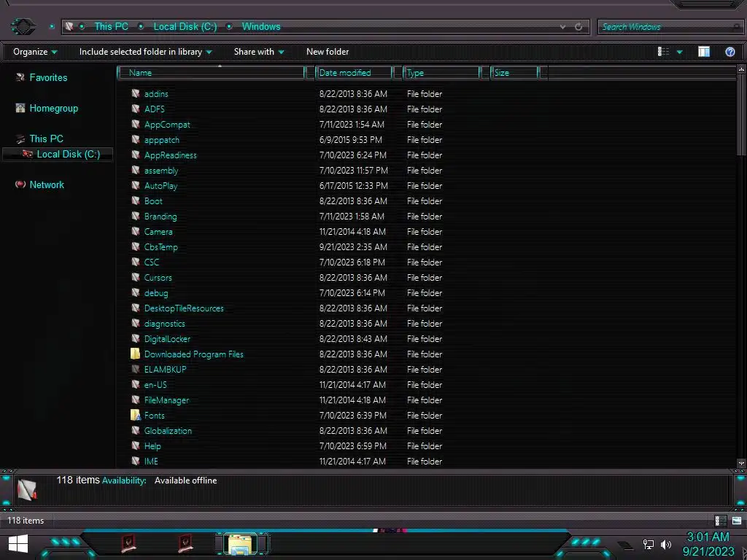Select the Branding folder name
747x560 pixels.
point(160,216)
